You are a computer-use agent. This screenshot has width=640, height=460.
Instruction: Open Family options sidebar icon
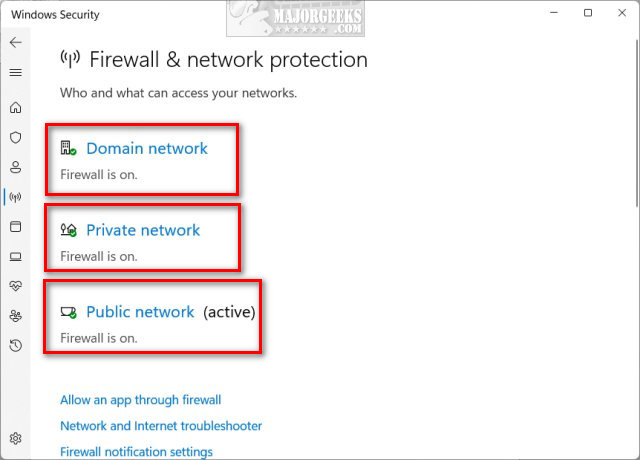click(15, 316)
